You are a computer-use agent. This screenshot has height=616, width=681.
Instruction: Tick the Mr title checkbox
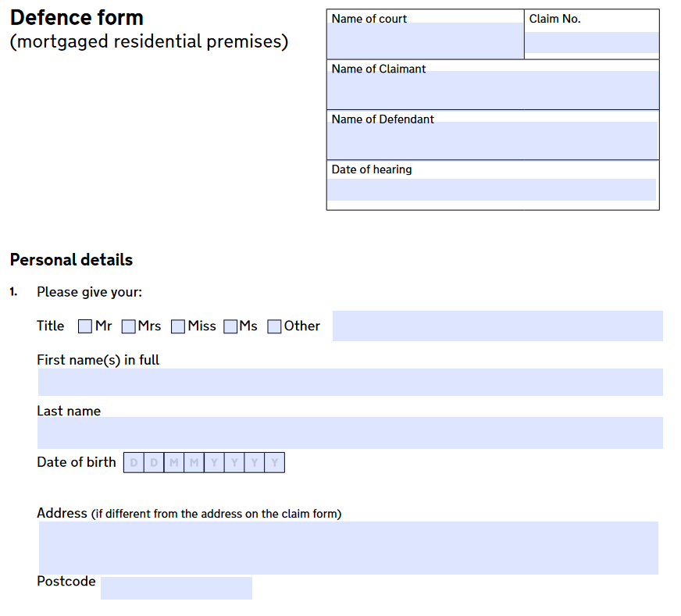click(85, 326)
